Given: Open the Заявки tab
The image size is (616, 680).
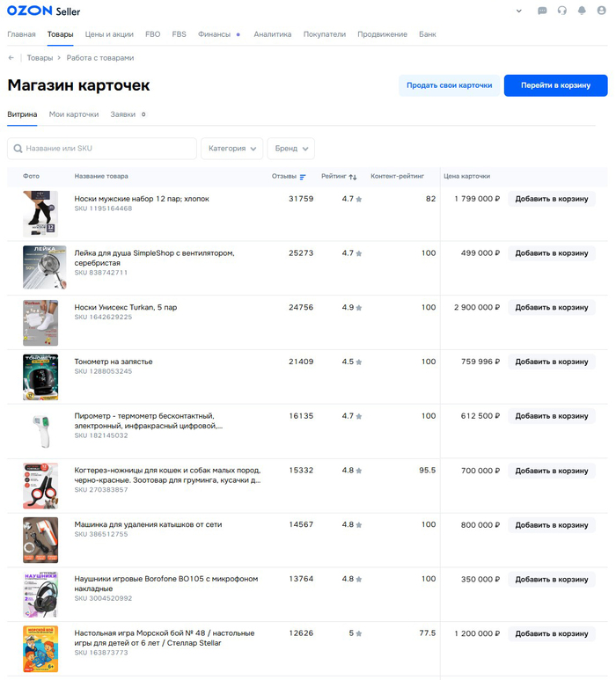Looking at the screenshot, I should [x=123, y=114].
